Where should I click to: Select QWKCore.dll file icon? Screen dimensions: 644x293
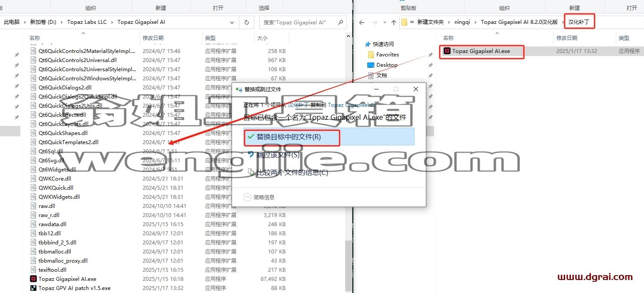point(33,178)
